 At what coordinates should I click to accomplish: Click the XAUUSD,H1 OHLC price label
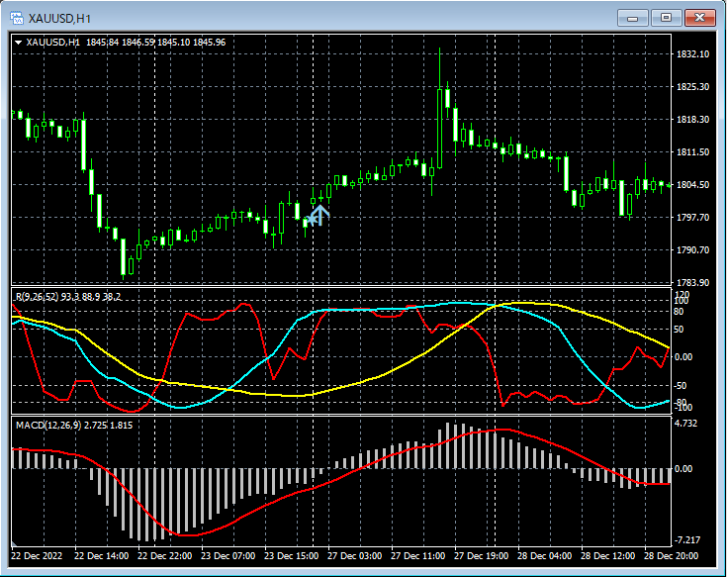[127, 43]
